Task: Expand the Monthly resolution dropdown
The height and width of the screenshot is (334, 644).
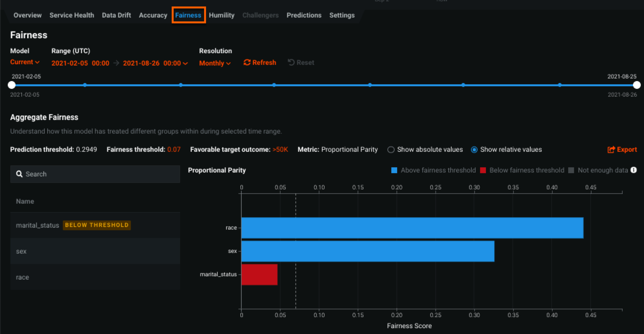Action: pyautogui.click(x=215, y=63)
